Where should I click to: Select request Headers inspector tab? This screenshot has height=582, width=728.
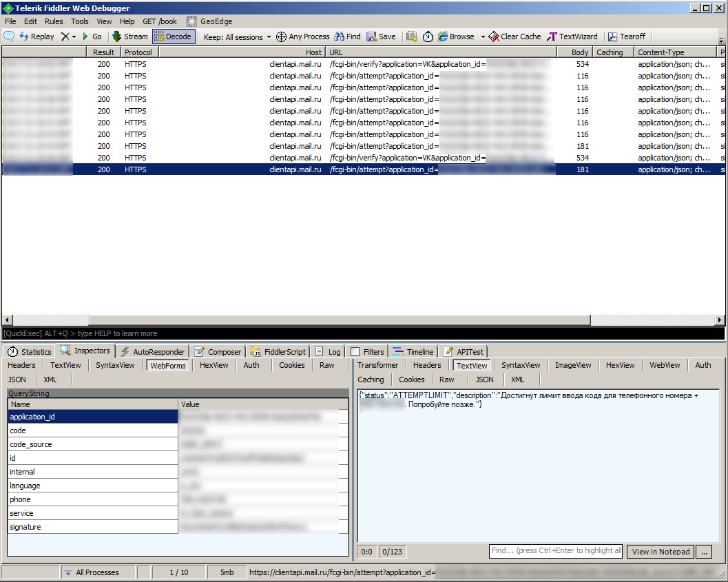point(21,365)
